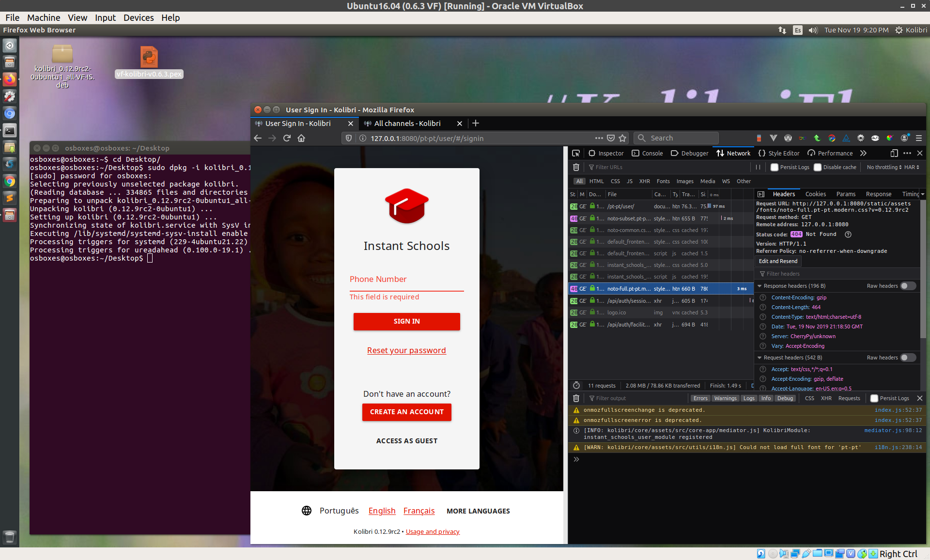Enable the Disable cache checkbox
The width and height of the screenshot is (930, 560).
pos(819,167)
